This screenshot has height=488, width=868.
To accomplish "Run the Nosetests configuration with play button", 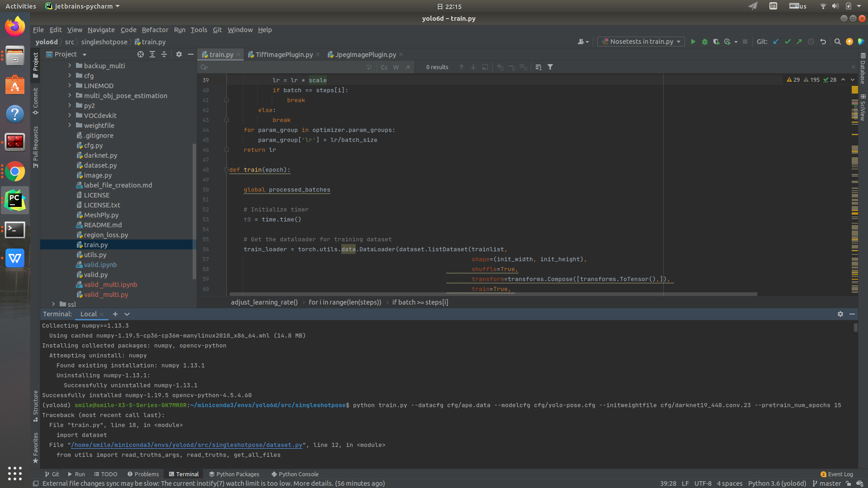I will [x=693, y=42].
